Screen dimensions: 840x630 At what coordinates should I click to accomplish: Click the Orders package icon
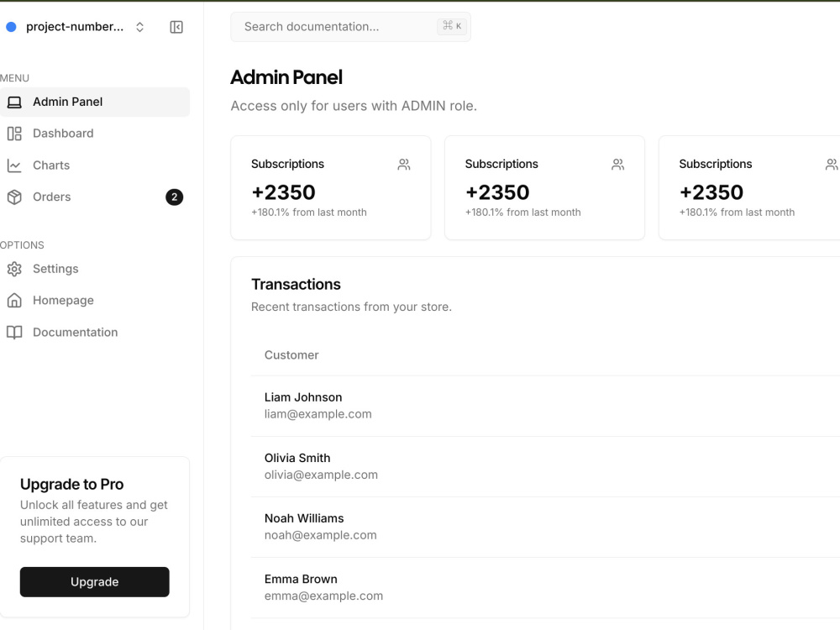13,197
